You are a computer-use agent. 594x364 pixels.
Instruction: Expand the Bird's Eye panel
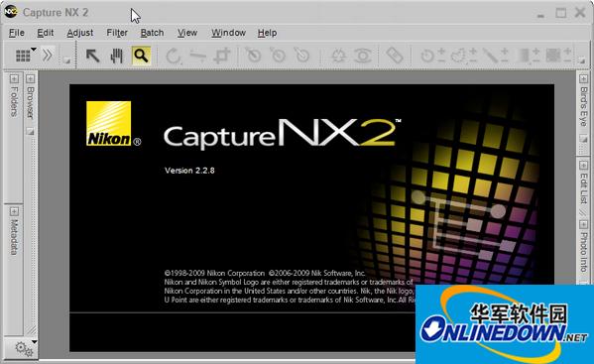(583, 78)
